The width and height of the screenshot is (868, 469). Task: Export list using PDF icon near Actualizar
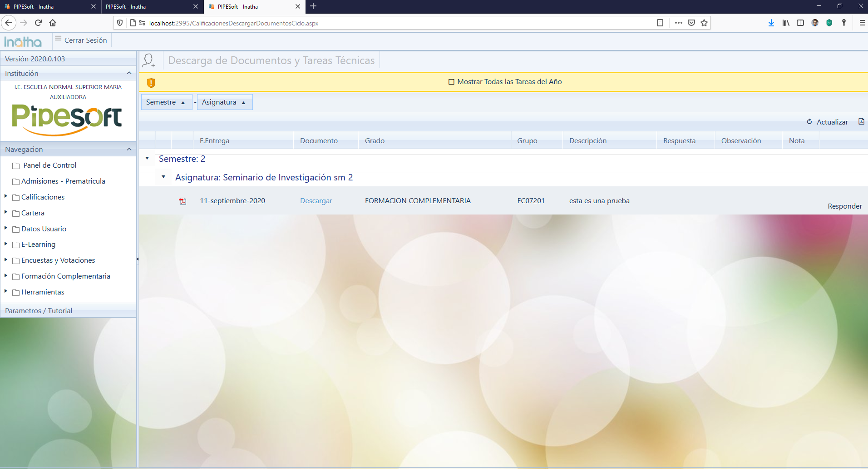[x=861, y=121]
